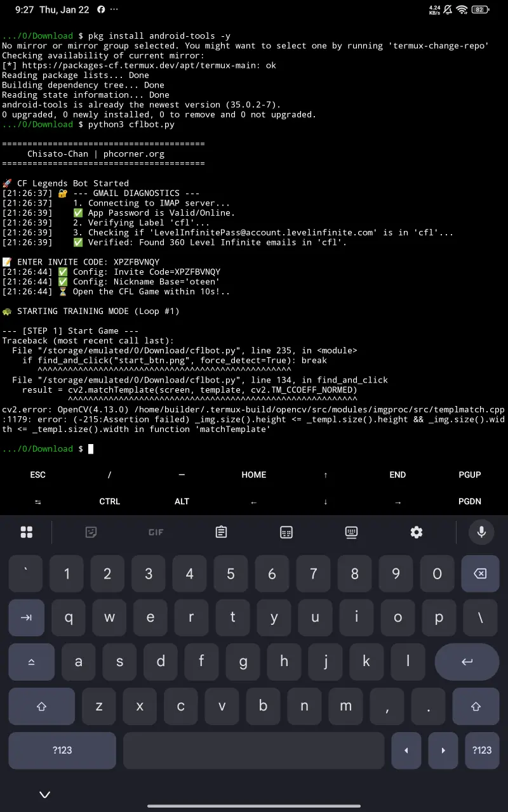Tap the terminal prompt cursor line

tap(48, 449)
